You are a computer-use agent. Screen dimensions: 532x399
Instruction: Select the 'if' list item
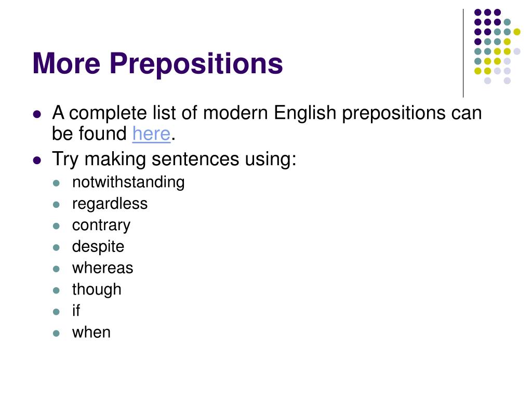click(76, 311)
